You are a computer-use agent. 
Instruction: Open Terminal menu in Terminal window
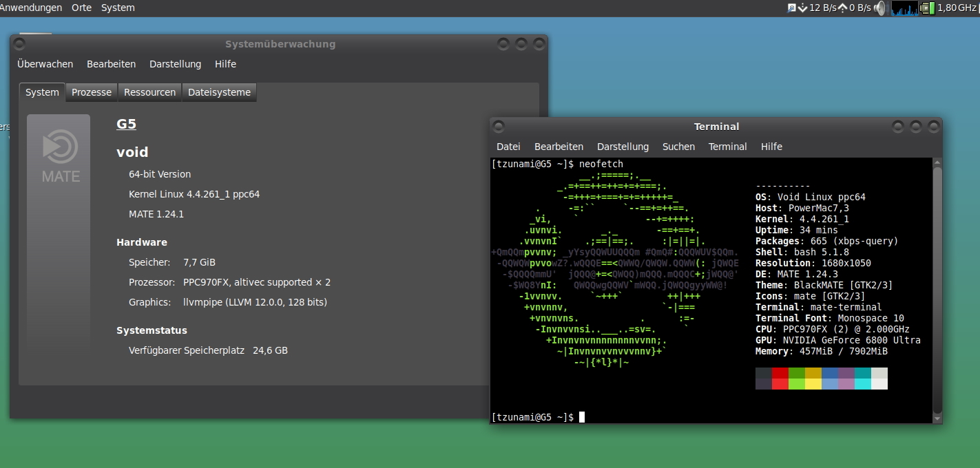727,147
